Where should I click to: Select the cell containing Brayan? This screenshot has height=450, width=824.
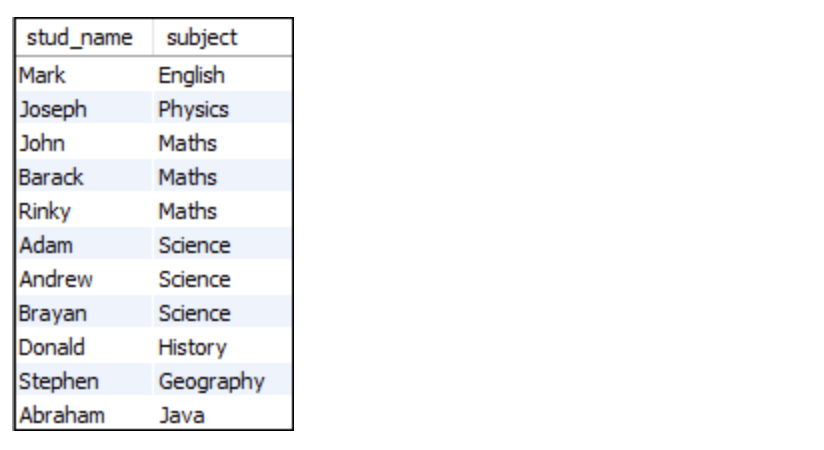(84, 313)
